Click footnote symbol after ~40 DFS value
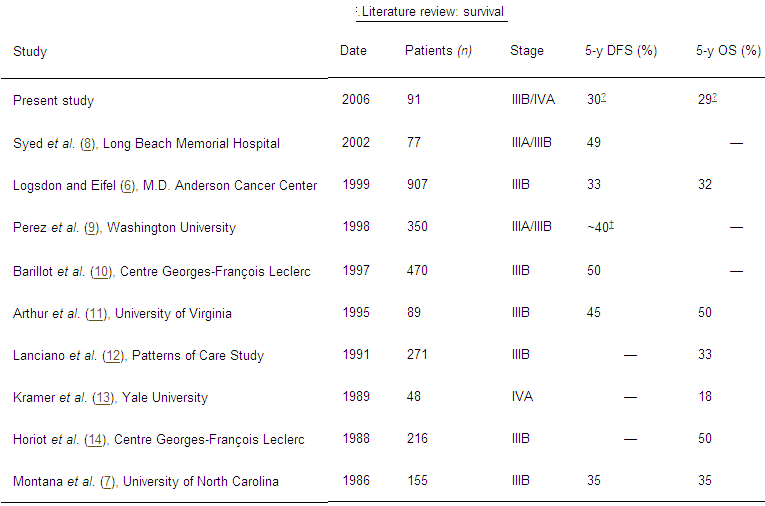765x506 pixels. (x=614, y=225)
